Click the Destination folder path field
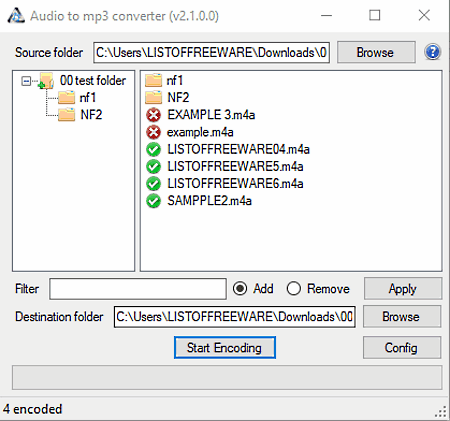Screen dimensions: 450x421 (235, 317)
